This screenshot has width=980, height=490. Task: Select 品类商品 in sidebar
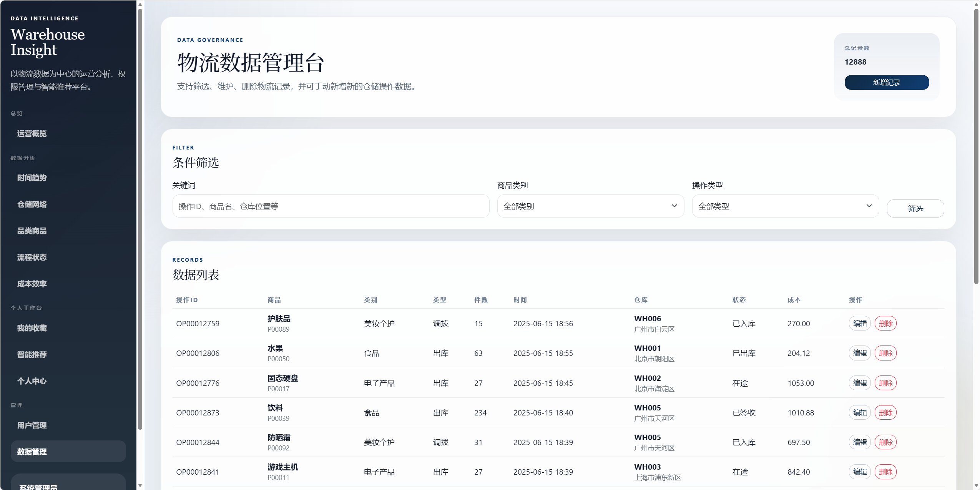pos(32,231)
